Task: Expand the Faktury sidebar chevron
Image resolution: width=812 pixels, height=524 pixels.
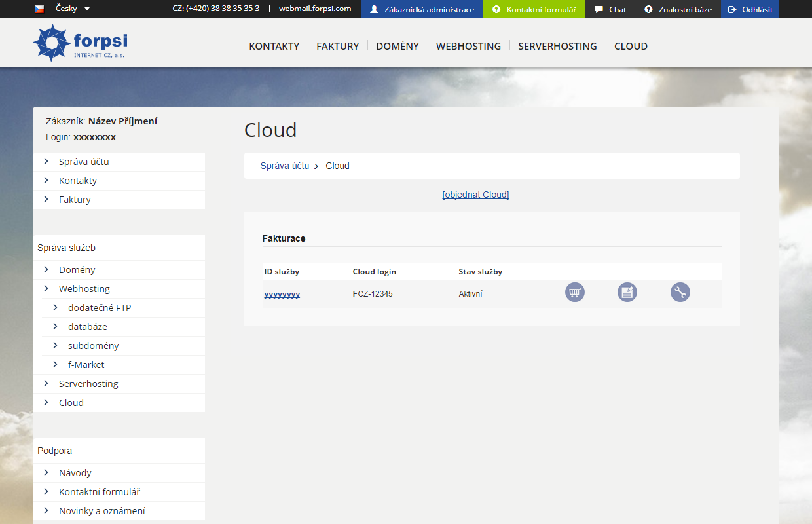Action: click(46, 199)
